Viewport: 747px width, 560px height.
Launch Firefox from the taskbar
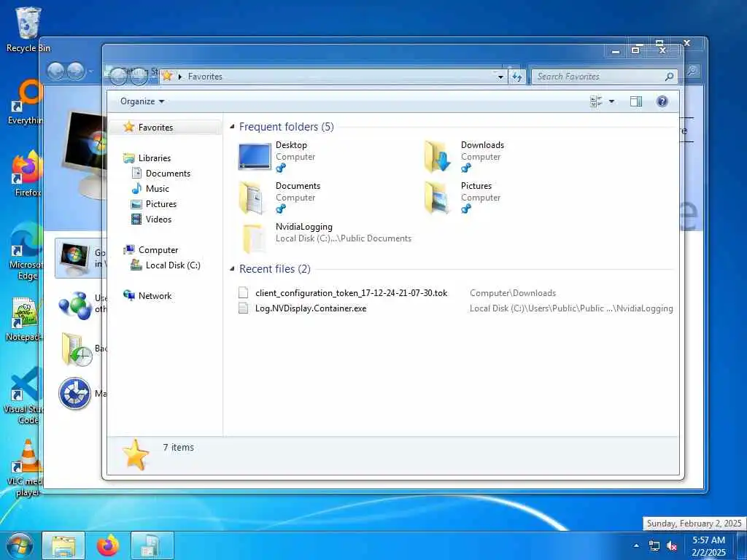108,546
